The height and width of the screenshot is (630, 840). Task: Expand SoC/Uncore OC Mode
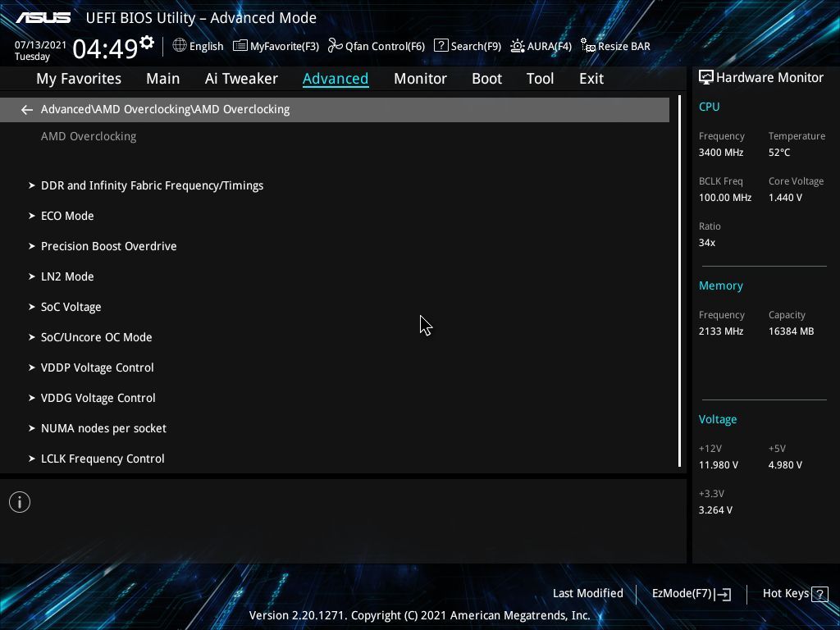(97, 337)
